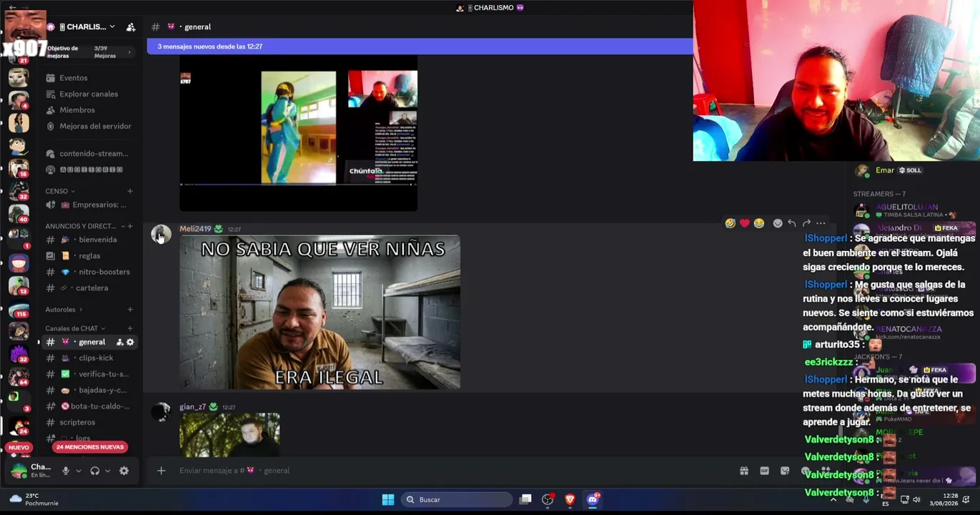Open the attachment plus button
Viewport: 980px width, 515px height.
tap(161, 471)
